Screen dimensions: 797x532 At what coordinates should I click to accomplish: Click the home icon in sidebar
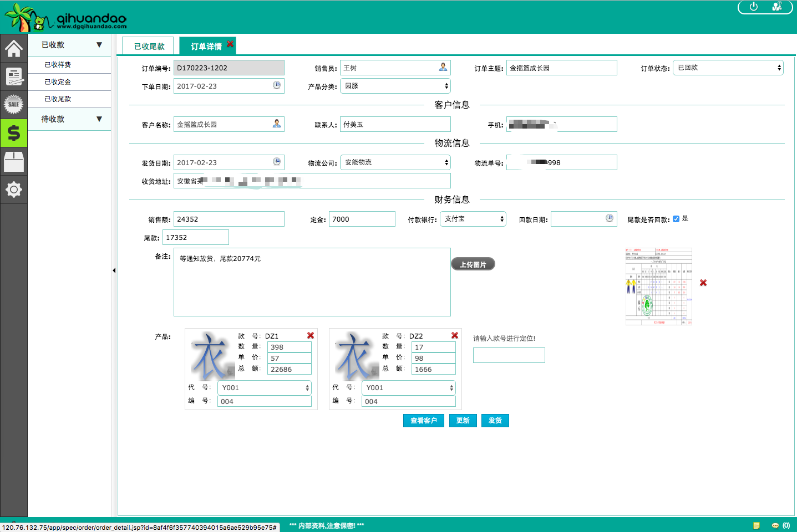[x=14, y=49]
